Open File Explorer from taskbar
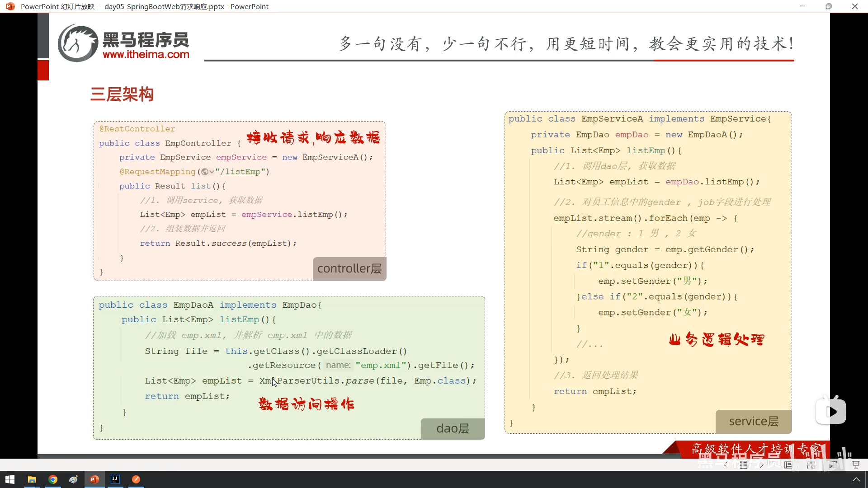 [x=32, y=479]
